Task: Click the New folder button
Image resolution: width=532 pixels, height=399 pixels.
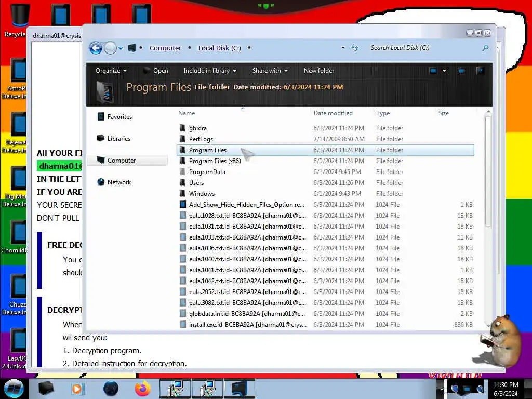Action: point(319,71)
